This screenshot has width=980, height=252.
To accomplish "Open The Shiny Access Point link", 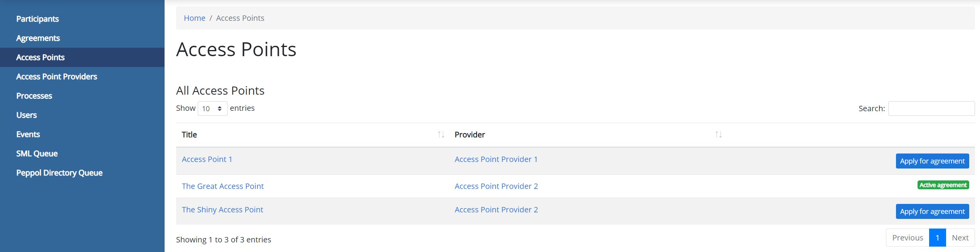I will (222, 210).
